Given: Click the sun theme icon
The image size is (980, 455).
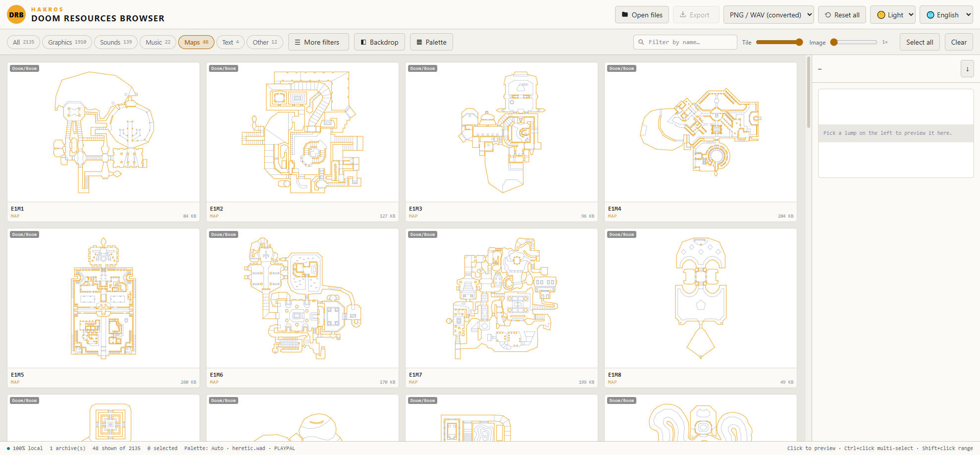Looking at the screenshot, I should [x=881, y=15].
